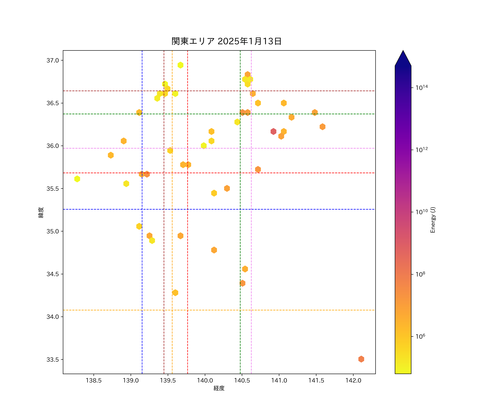Click the plot title 関東エリア 2025年1月13日

[x=226, y=41]
